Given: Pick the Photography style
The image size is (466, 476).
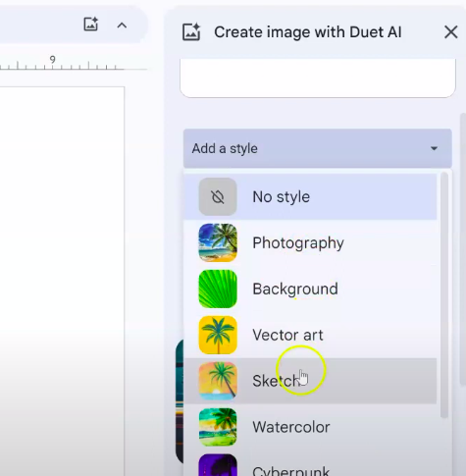Looking at the screenshot, I should pos(310,242).
